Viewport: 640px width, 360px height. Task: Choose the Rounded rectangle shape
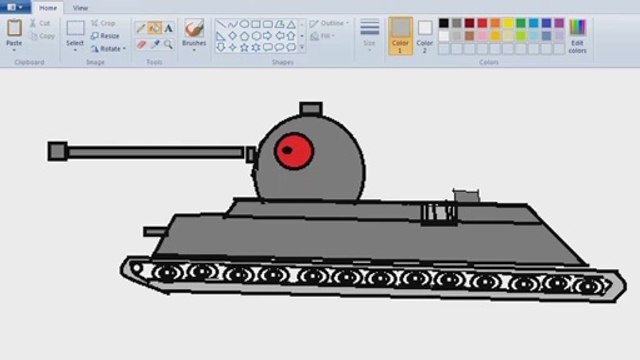tap(268, 24)
